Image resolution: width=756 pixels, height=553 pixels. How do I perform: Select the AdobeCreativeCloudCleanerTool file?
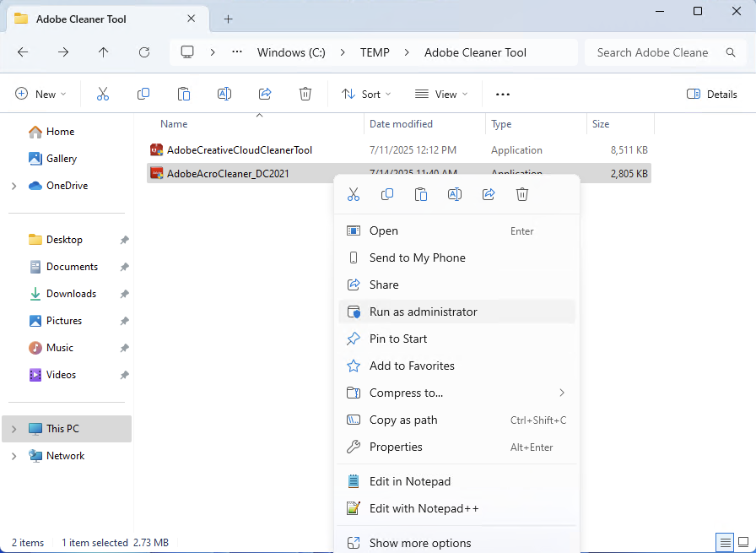click(240, 150)
